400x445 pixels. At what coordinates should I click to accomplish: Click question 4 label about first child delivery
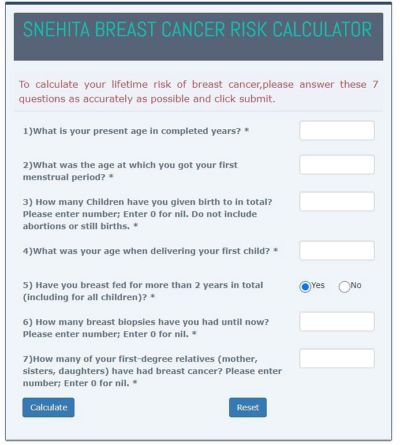150,251
